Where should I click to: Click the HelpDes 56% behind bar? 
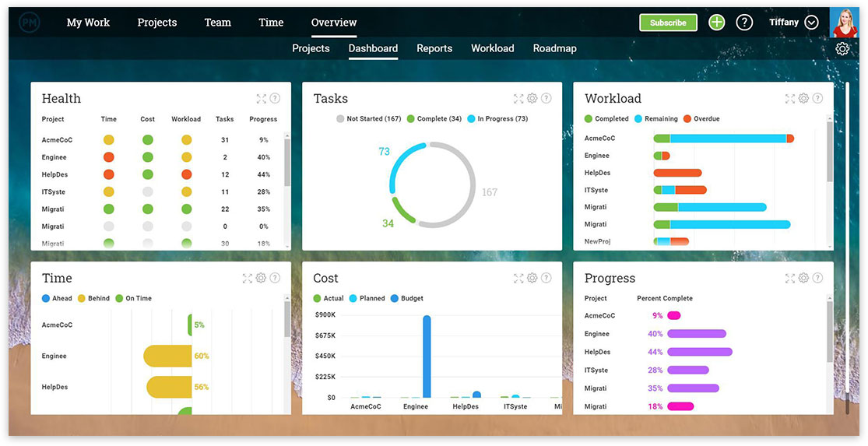point(170,388)
